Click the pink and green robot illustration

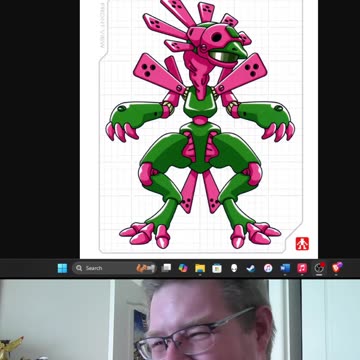tap(200, 123)
